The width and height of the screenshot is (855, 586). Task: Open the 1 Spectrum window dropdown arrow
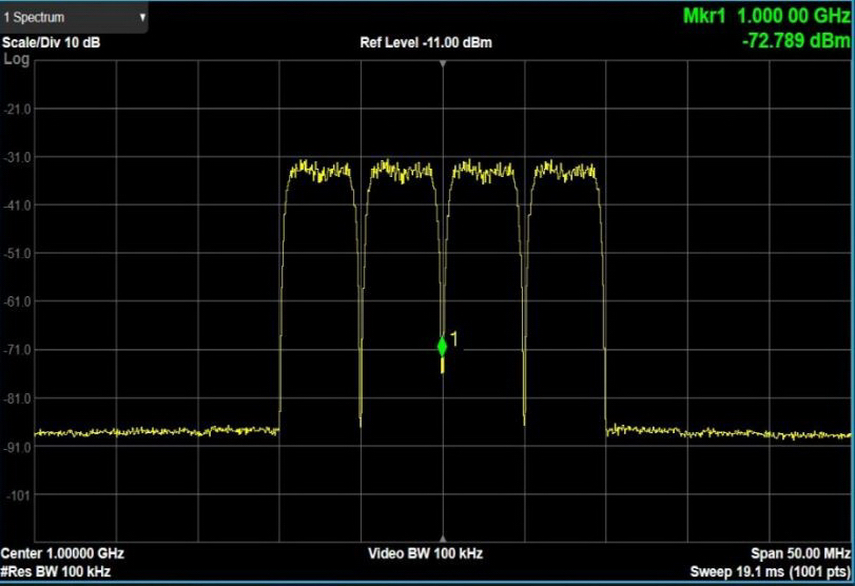[142, 17]
